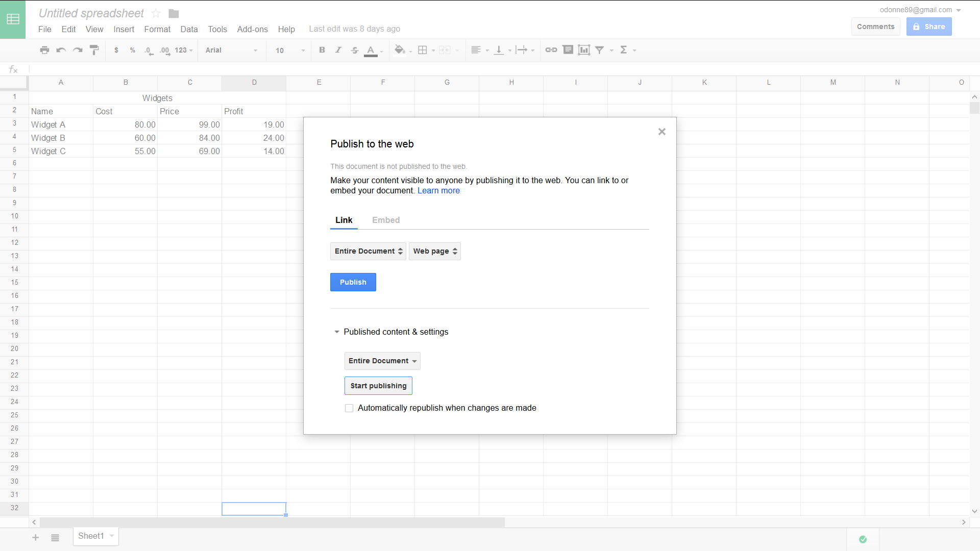This screenshot has height=551, width=980.
Task: Open the Tools menu
Action: [217, 29]
